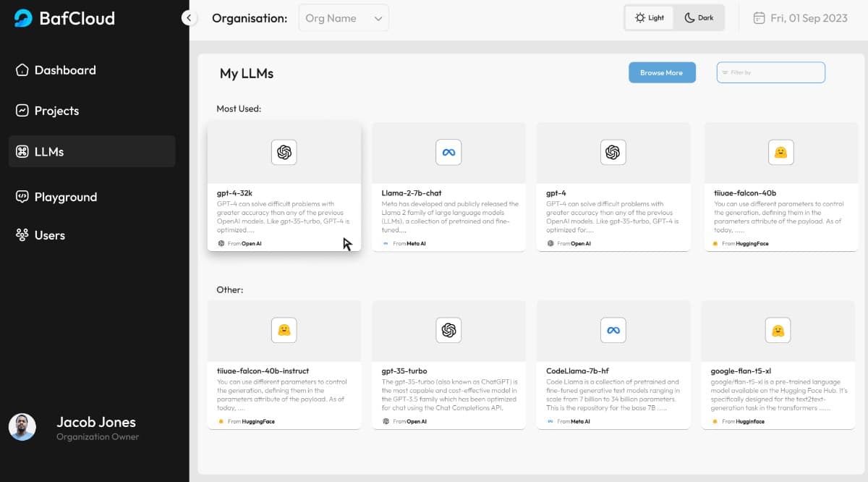Click From Open AI on gpt-35-turbo card
The image size is (868, 482).
405,421
